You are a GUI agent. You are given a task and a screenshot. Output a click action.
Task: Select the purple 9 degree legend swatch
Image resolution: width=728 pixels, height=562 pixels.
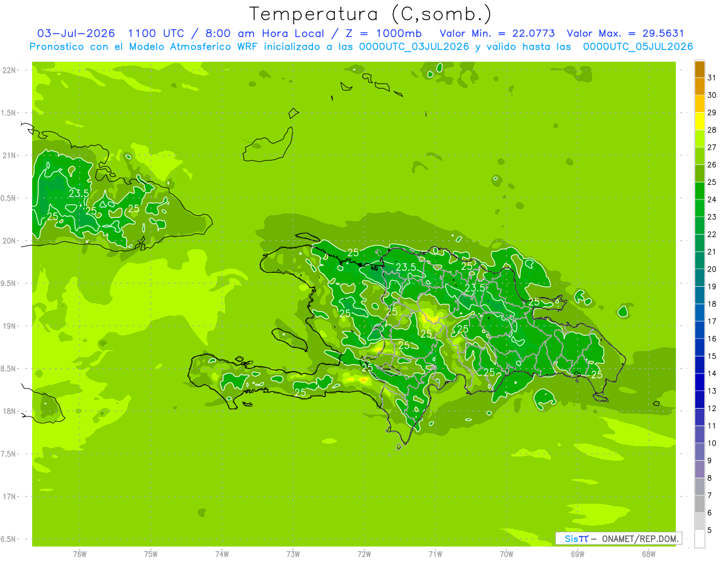699,452
